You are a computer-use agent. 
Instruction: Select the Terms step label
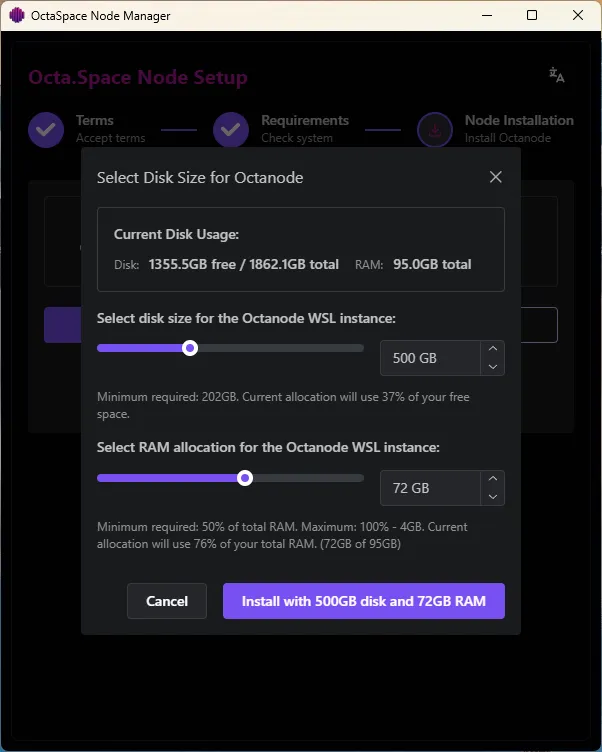click(94, 120)
